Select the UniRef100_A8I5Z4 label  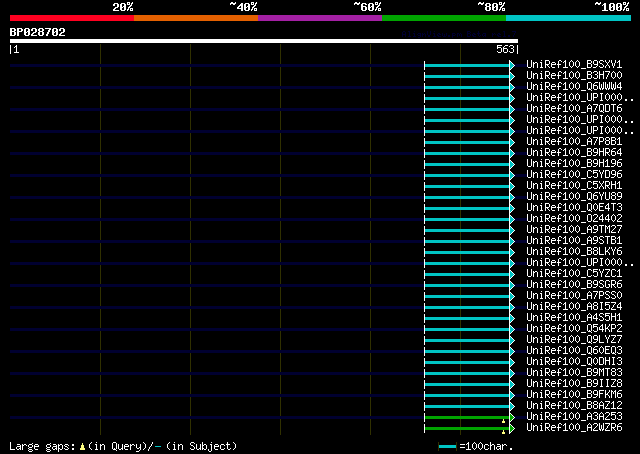[x=574, y=307]
